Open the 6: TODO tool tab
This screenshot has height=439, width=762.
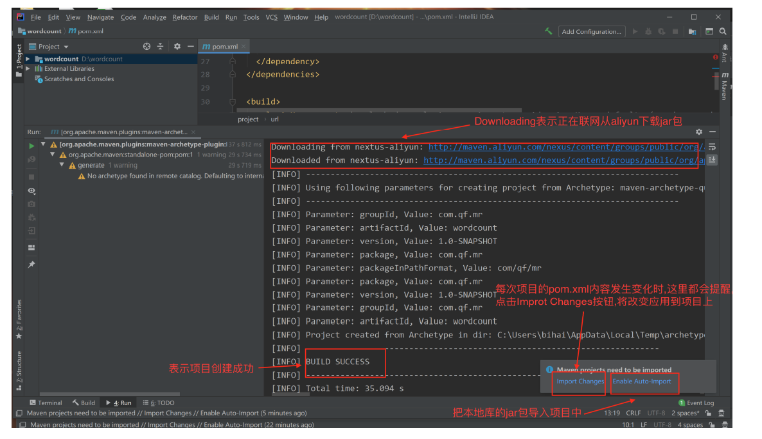(x=158, y=403)
